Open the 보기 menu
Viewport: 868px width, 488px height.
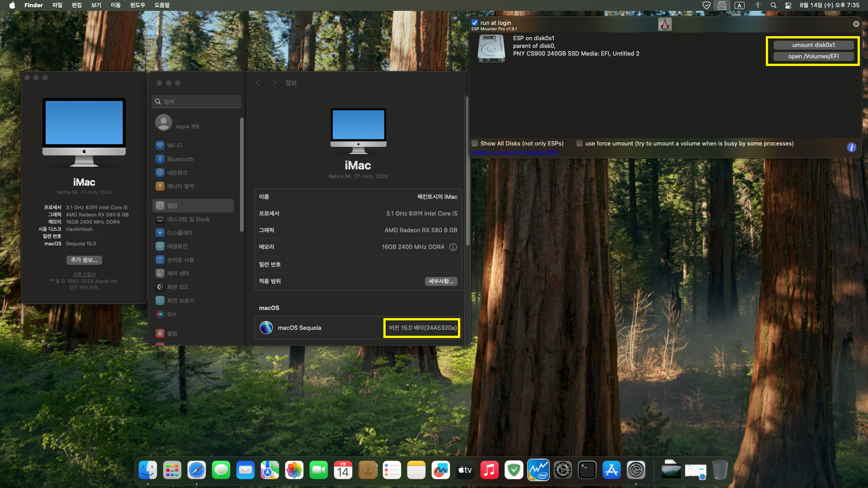coord(96,5)
